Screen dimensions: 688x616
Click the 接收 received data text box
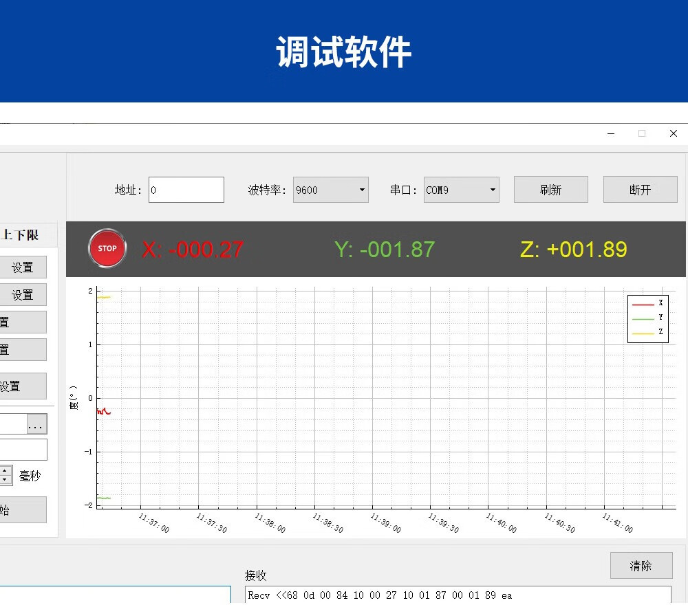tap(458, 595)
